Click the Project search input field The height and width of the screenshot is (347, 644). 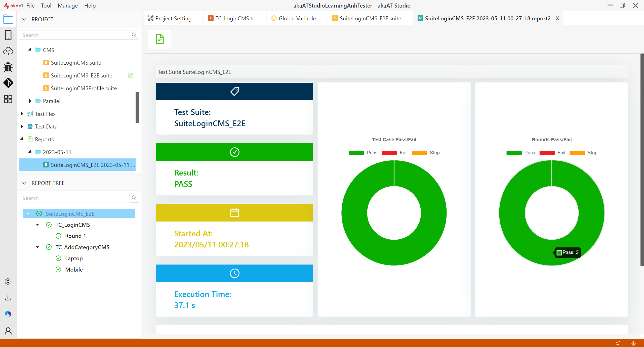click(74, 35)
